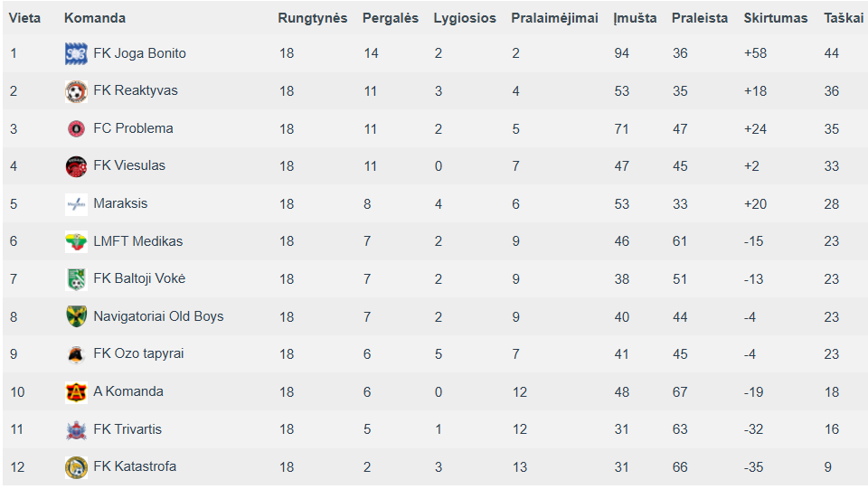The height and width of the screenshot is (489, 868).
Task: Click the LMFT Medikas flag logo
Action: (x=76, y=241)
